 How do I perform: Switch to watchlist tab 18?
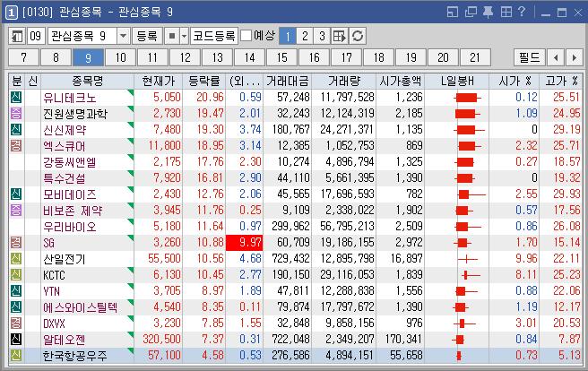378,57
